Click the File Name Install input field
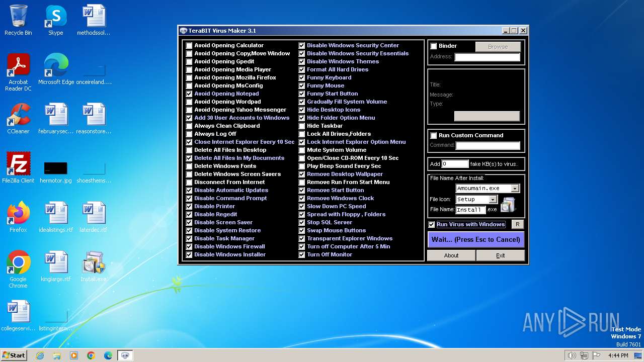 click(470, 210)
